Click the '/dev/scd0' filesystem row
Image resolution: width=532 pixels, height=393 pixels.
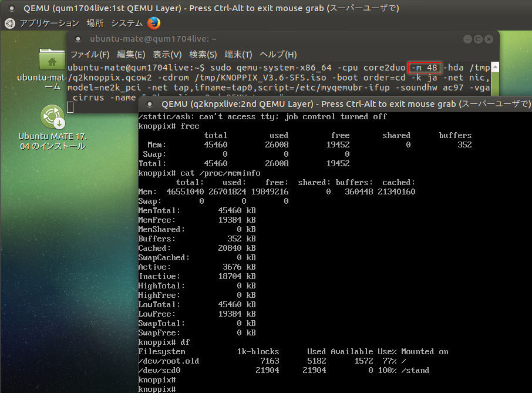point(284,370)
